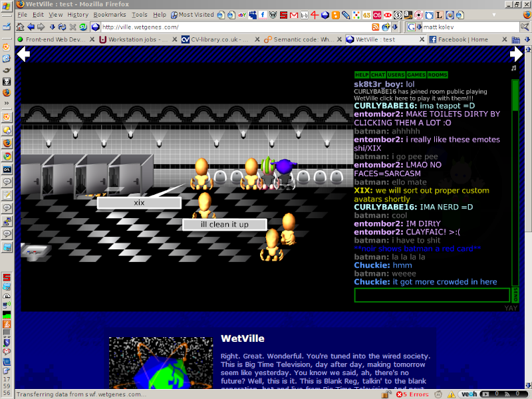Screen dimensions: 532x399
Task: Click the Facebook bookmark icon
Action: (263, 15)
